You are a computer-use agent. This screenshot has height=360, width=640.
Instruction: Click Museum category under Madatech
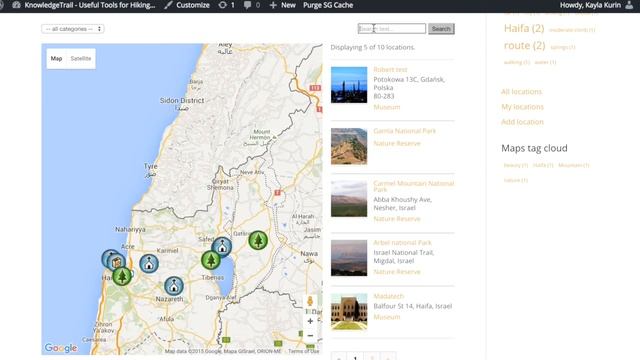(387, 317)
